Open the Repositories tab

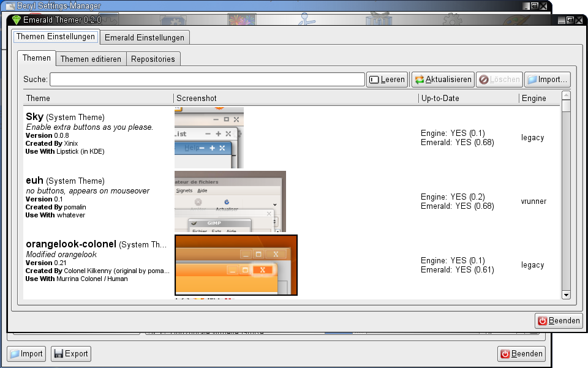[x=153, y=59]
